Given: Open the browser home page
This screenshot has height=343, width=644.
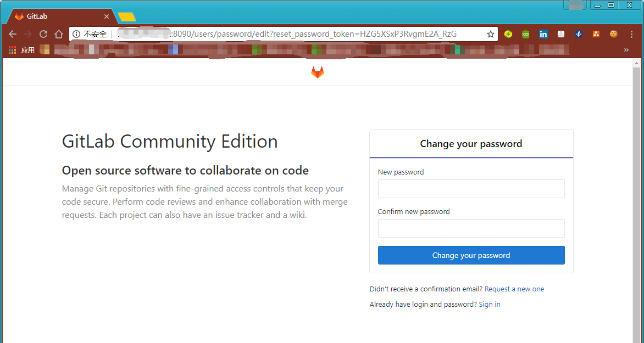Looking at the screenshot, I should [x=59, y=34].
